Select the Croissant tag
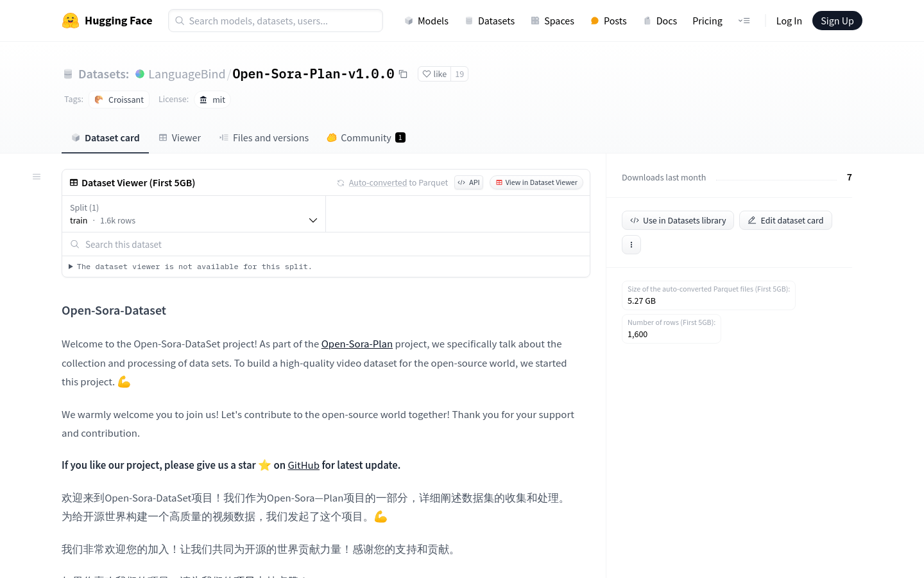 [x=119, y=100]
